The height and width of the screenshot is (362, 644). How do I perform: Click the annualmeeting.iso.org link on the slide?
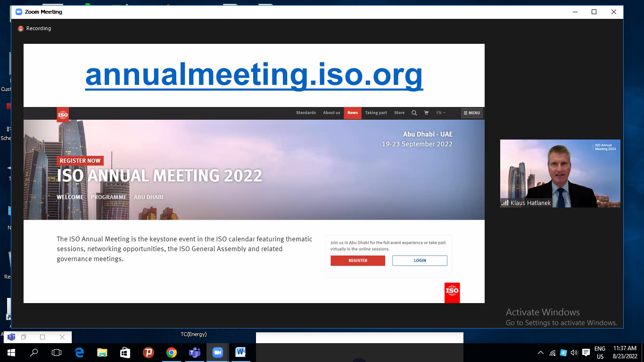point(254,75)
